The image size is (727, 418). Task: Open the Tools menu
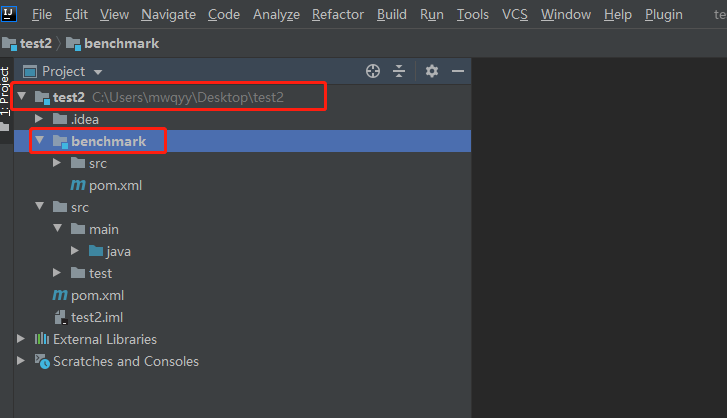click(x=472, y=14)
